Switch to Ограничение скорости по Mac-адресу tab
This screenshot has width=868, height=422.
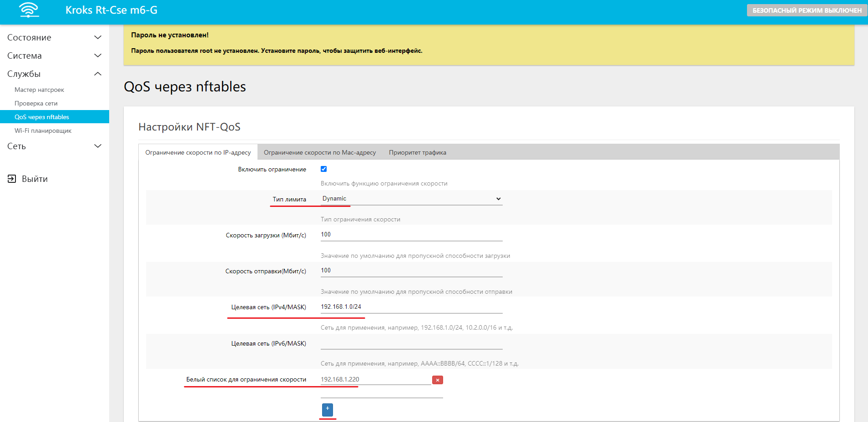coord(320,152)
